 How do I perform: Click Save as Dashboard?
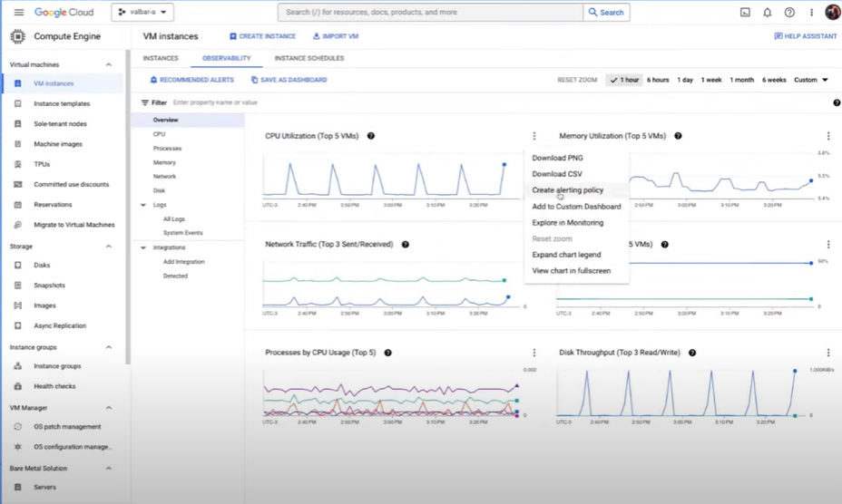(289, 80)
